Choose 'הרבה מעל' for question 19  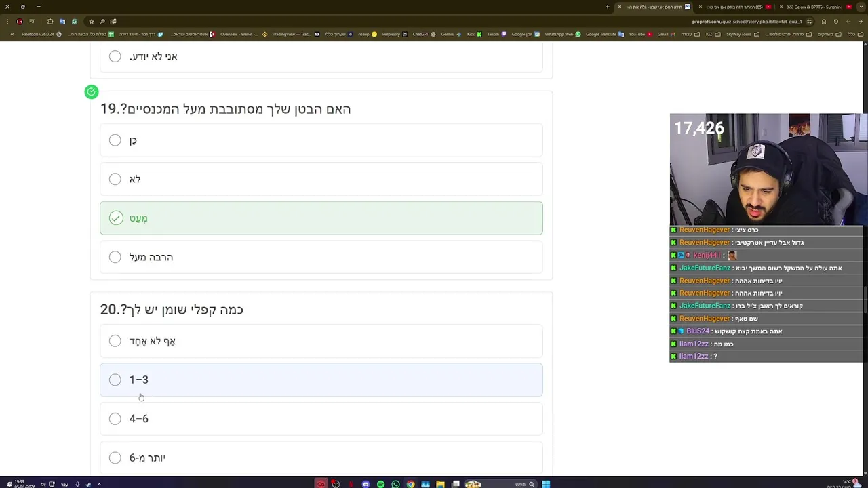pyautogui.click(x=321, y=257)
